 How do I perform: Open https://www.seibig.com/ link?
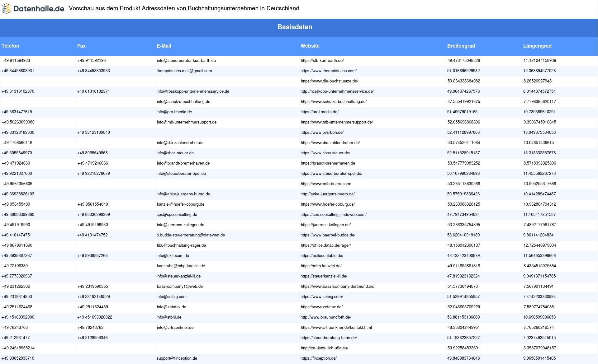(x=322, y=297)
